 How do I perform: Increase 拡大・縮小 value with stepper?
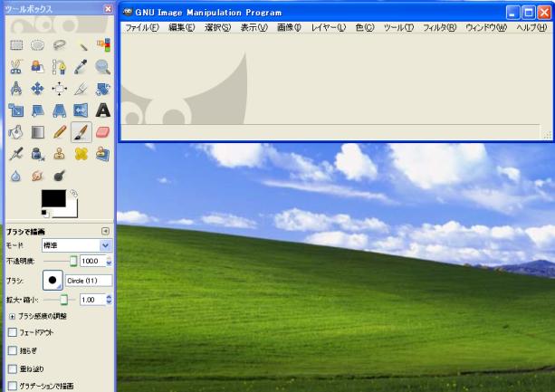coord(109,298)
